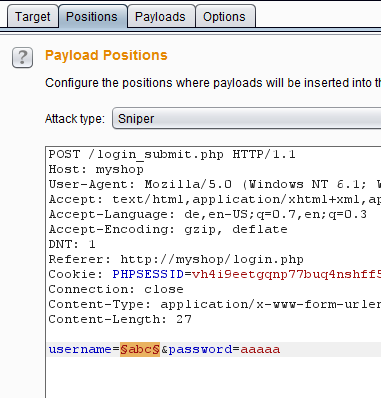Click the Payload Positions help icon

[x=22, y=57]
